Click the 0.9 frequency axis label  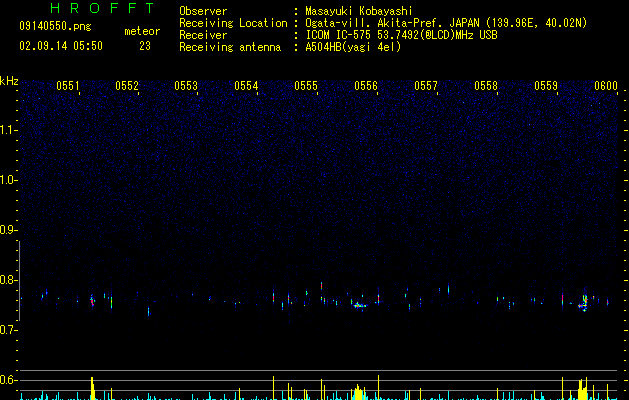[x=8, y=230]
